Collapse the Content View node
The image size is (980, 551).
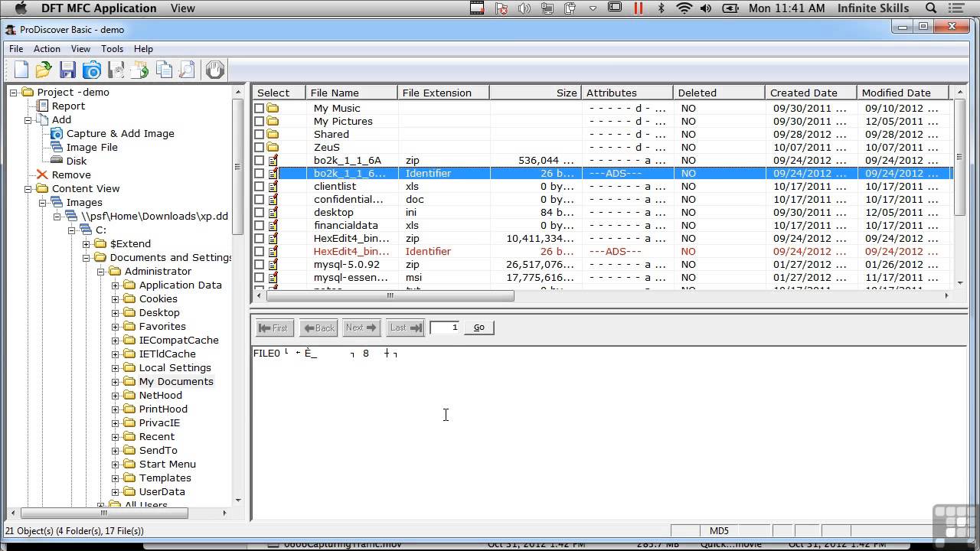(x=28, y=188)
